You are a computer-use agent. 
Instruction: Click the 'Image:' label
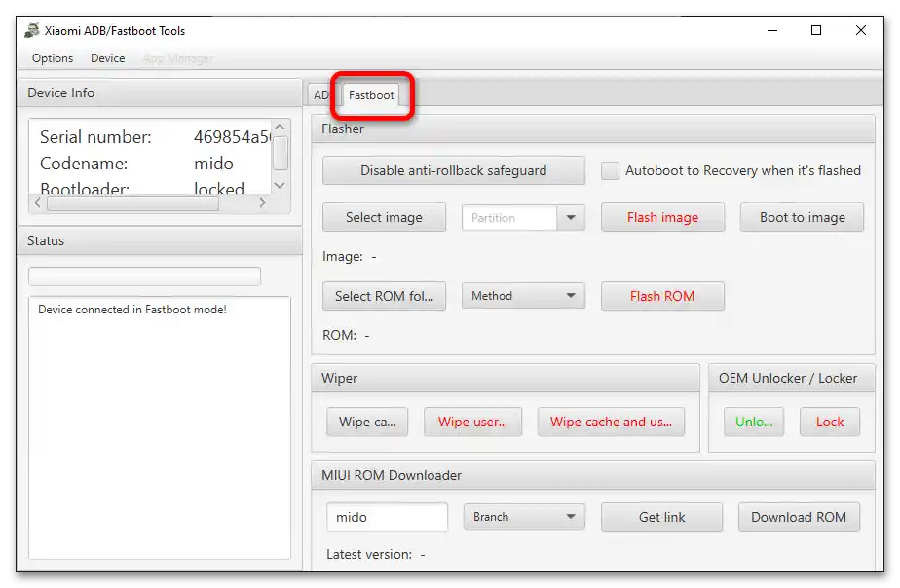343,256
